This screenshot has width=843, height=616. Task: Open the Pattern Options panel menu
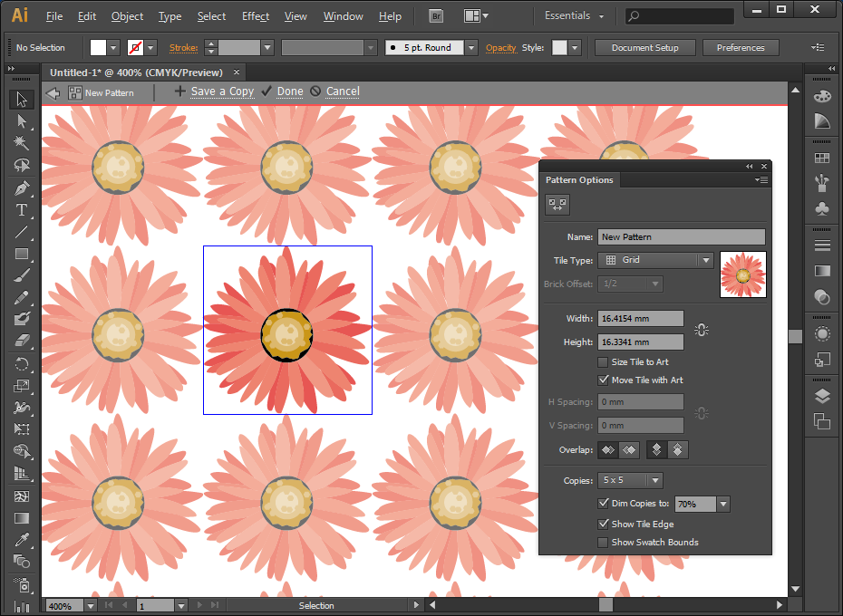pos(761,179)
